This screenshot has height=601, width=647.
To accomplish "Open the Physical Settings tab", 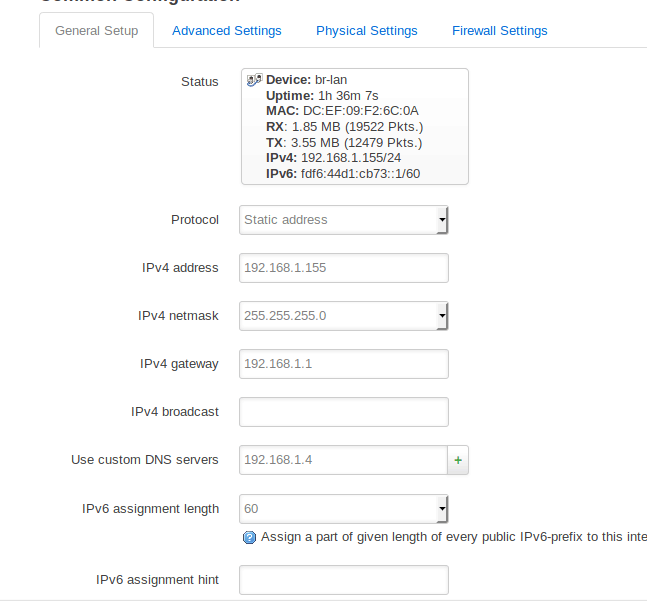I will (x=366, y=31).
